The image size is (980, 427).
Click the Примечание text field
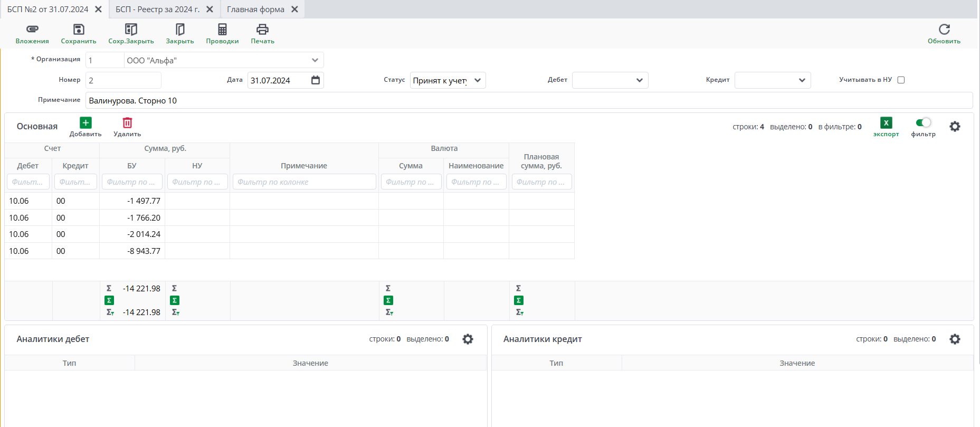[528, 100]
